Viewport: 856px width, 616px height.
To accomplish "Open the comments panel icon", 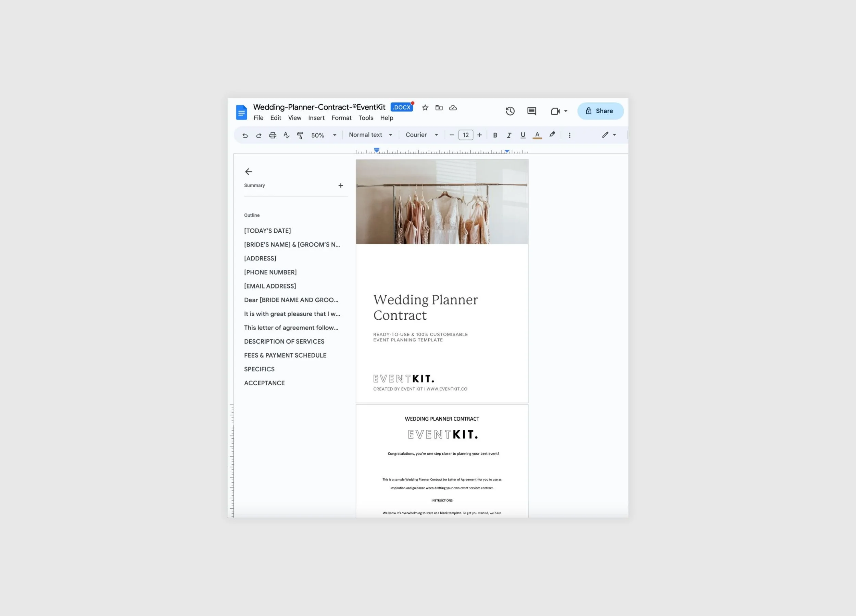I will 531,111.
